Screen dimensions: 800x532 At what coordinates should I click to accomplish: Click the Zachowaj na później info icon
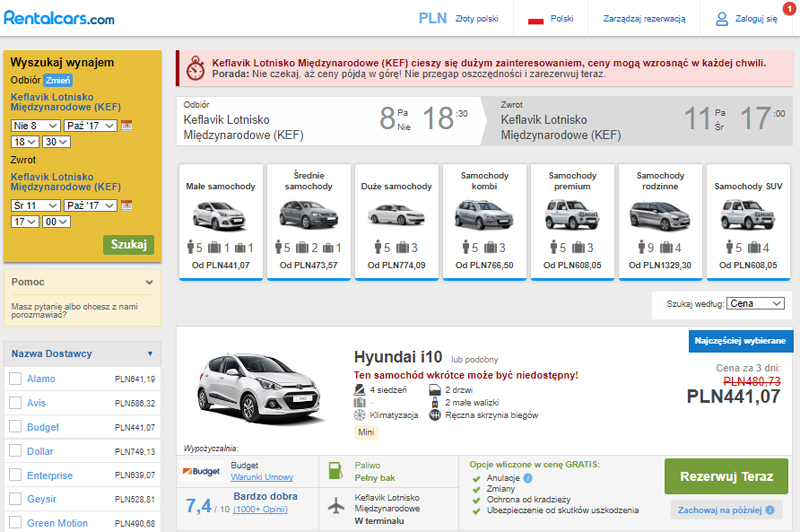770,510
